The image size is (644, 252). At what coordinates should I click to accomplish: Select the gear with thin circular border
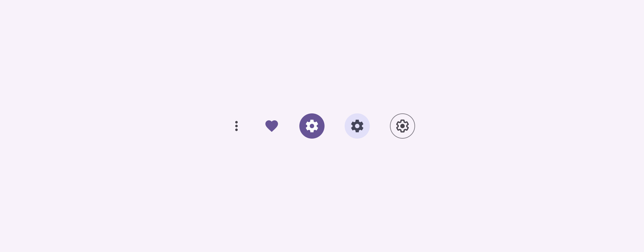coord(402,126)
